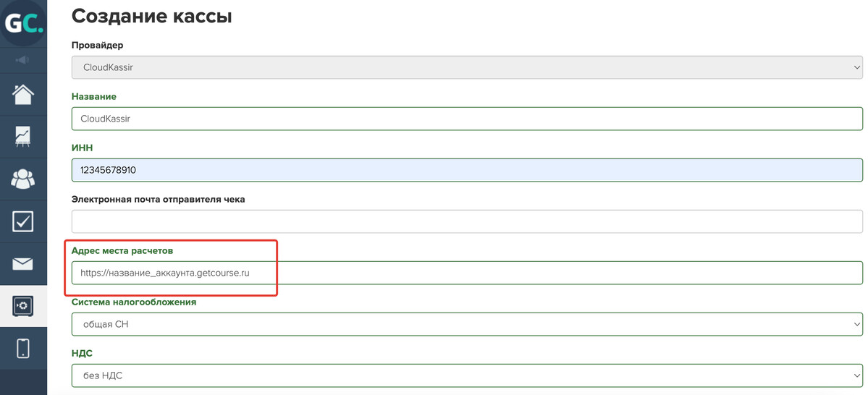This screenshot has height=395, width=868.
Task: Click the Провайдер label
Action: pos(98,45)
